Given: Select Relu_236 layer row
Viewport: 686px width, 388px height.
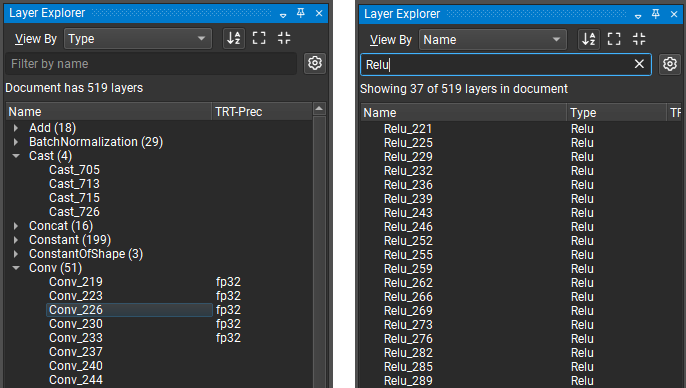Looking at the screenshot, I should 521,185.
